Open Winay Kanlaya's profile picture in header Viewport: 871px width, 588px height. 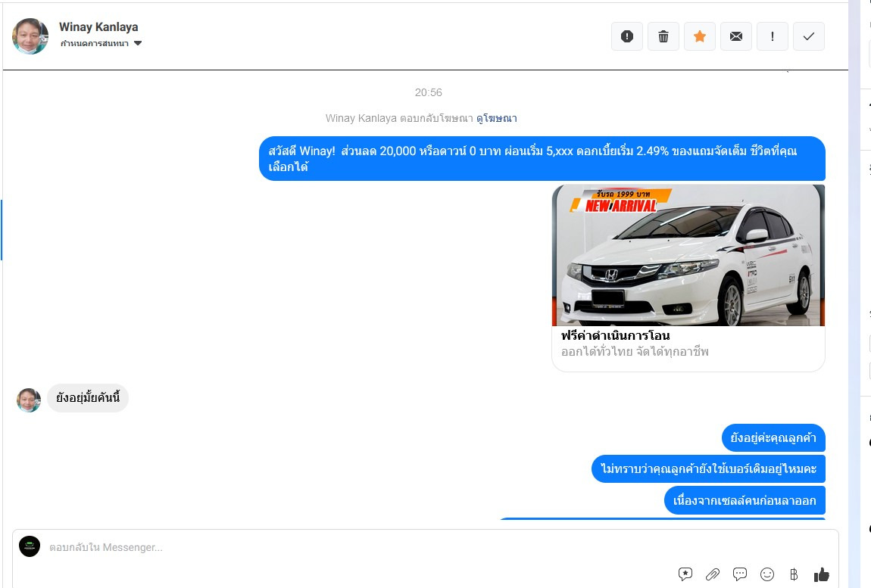(30, 36)
